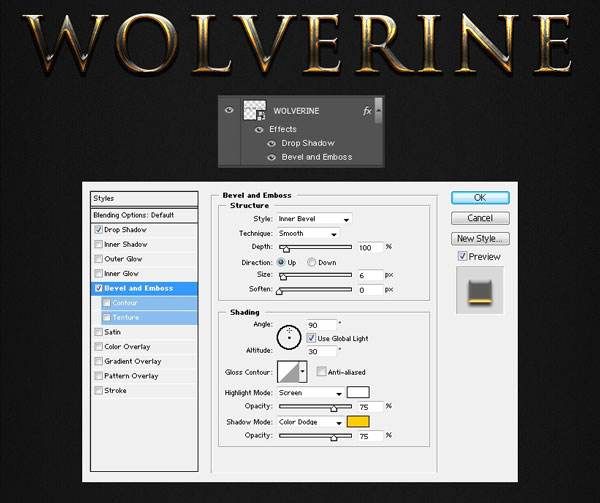
Task: Click the style preview thumbnail
Action: 480,290
